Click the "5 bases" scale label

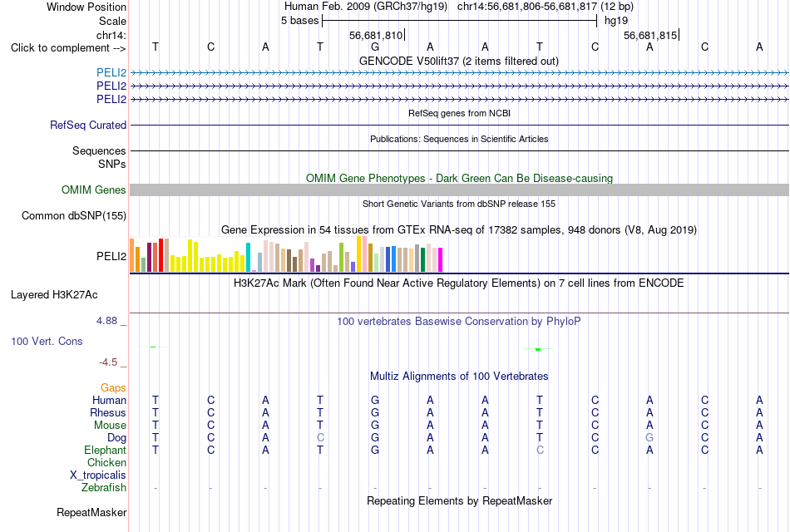299,21
